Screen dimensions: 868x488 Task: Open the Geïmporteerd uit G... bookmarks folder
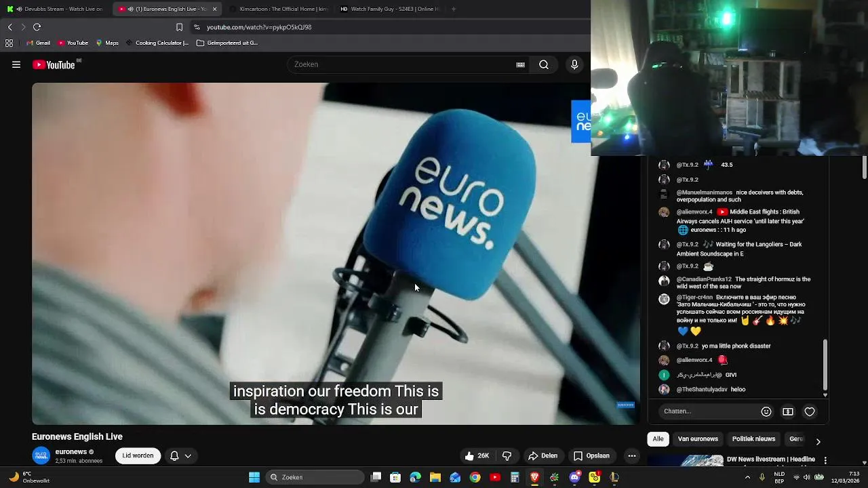(x=227, y=43)
